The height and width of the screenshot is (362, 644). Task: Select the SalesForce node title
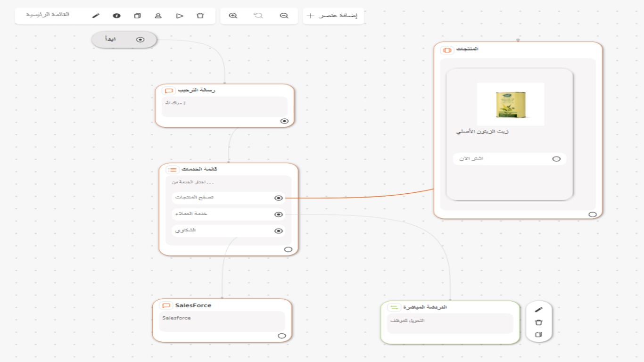coord(193,305)
